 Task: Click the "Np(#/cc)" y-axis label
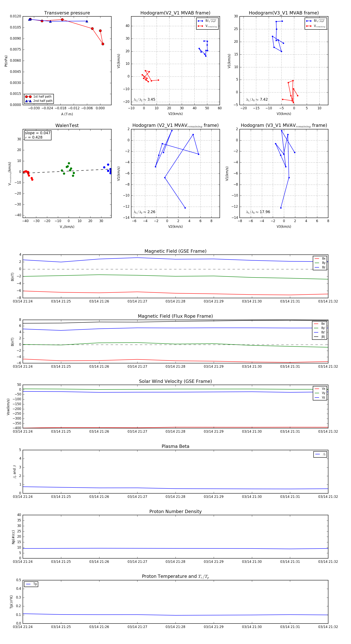pos(13,537)
